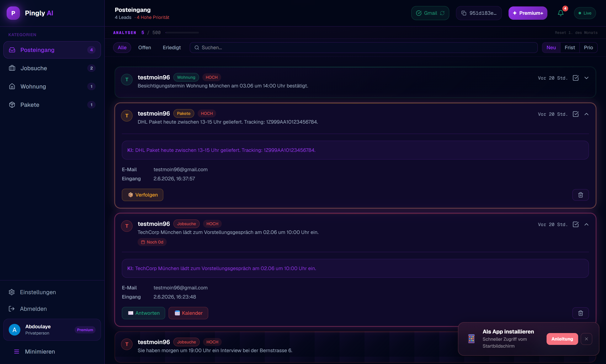Click the Noch 0d deadline badge
The width and height of the screenshot is (606, 364).
pos(152,242)
